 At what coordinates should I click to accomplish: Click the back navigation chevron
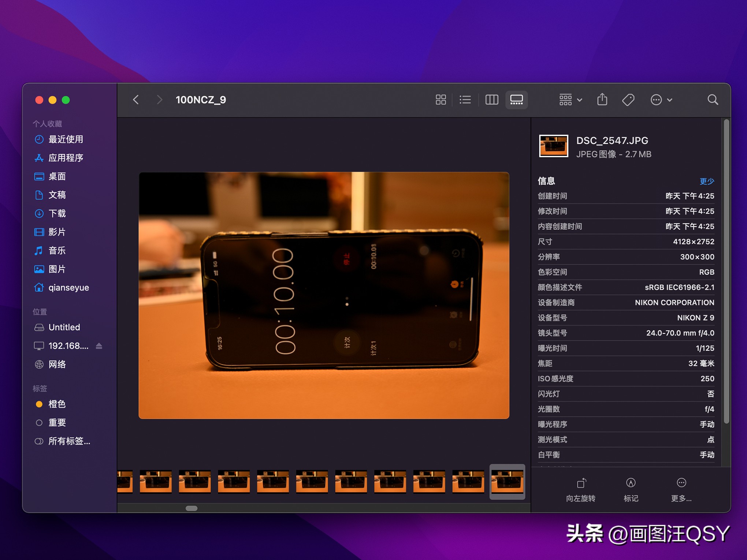136,100
